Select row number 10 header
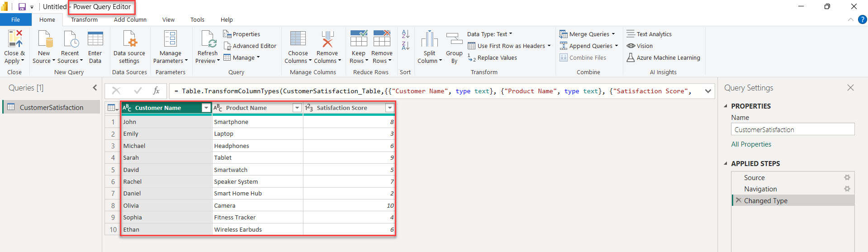Image resolution: width=868 pixels, height=252 pixels. click(113, 229)
